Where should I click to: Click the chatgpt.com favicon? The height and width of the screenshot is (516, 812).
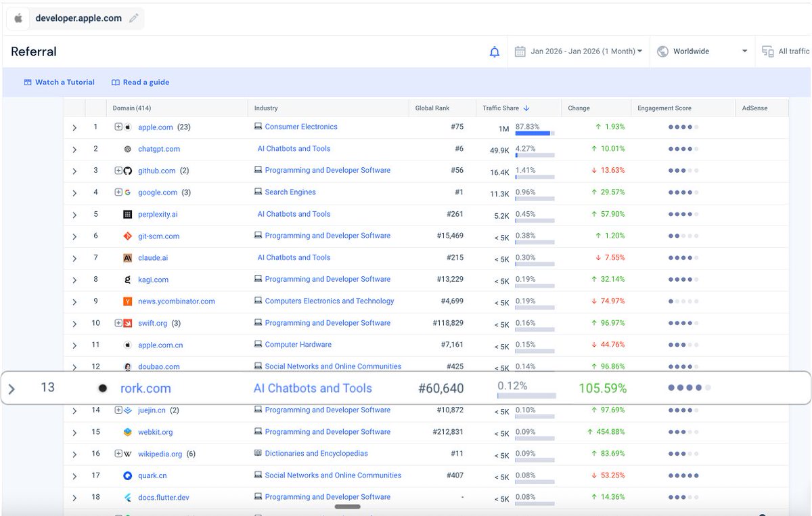tap(127, 149)
